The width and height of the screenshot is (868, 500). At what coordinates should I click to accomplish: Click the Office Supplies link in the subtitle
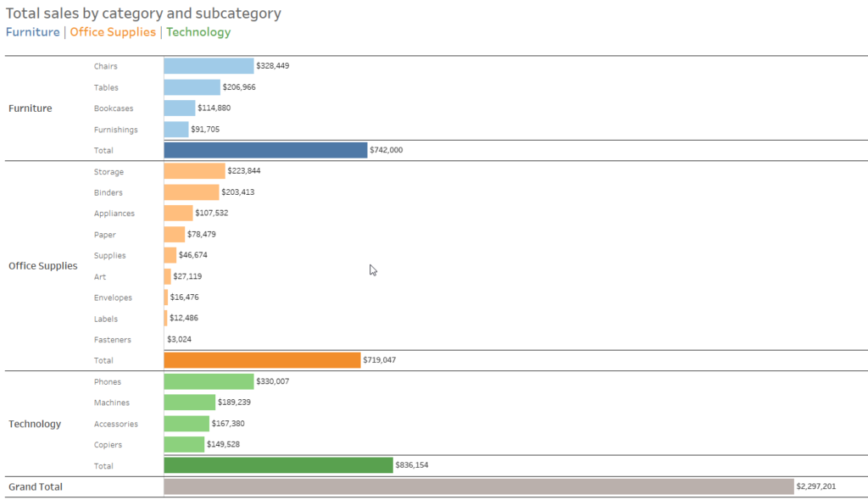point(113,32)
